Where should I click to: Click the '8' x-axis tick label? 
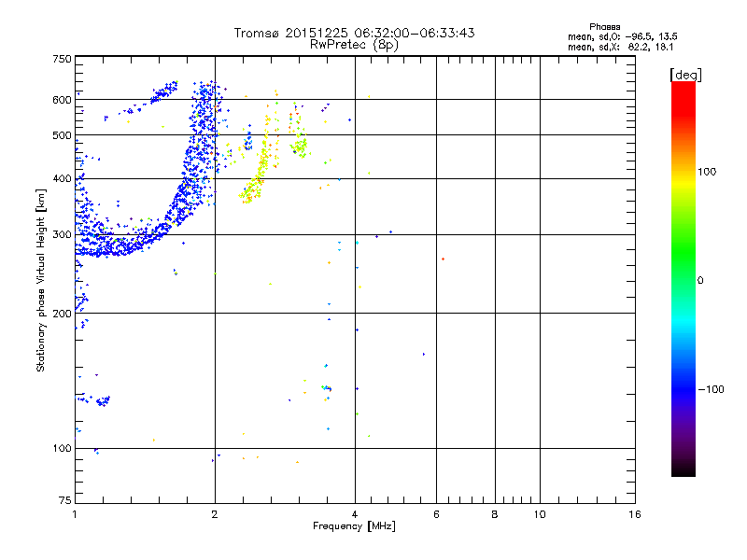tap(495, 514)
